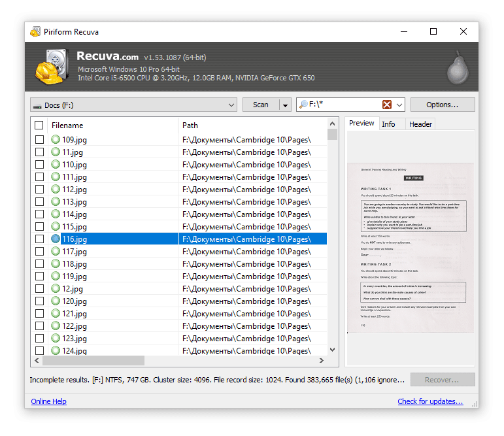Image resolution: width=504 pixels, height=436 pixels.
Task: Start a scan with the Scan button
Action: pyautogui.click(x=261, y=105)
